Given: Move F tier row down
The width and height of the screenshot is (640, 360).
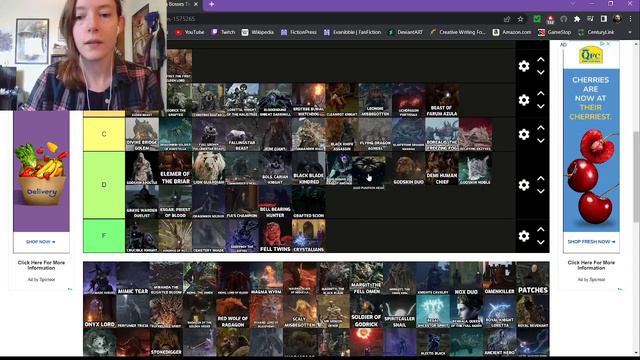Looking at the screenshot, I should click(541, 242).
